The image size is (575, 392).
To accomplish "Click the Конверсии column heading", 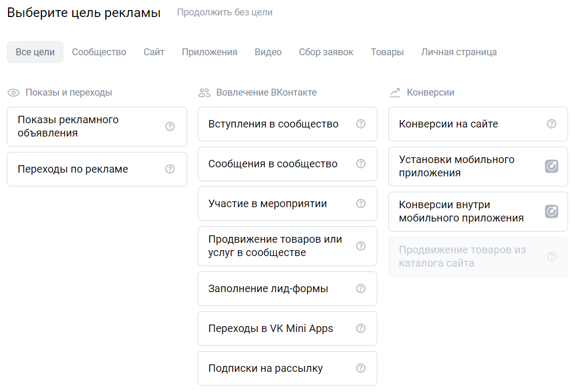I will pyautogui.click(x=430, y=92).
